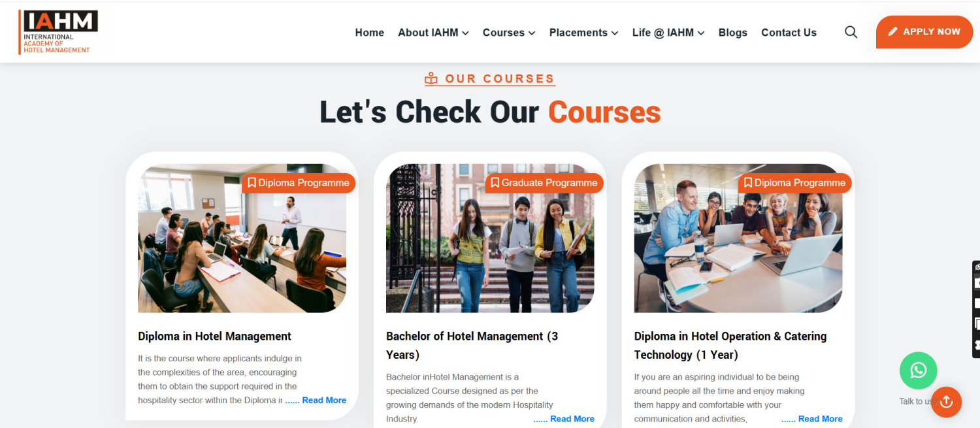Open the Contact Us page
The width and height of the screenshot is (980, 428).
789,33
